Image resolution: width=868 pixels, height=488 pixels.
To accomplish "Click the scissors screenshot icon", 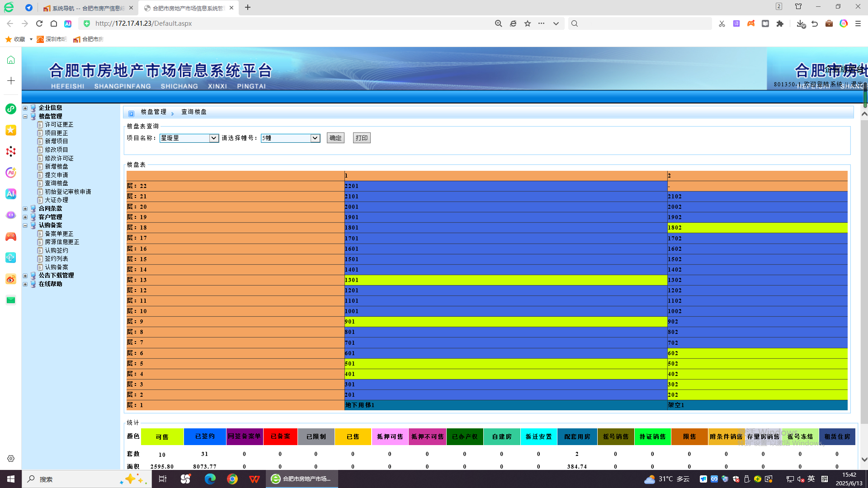I will (722, 23).
